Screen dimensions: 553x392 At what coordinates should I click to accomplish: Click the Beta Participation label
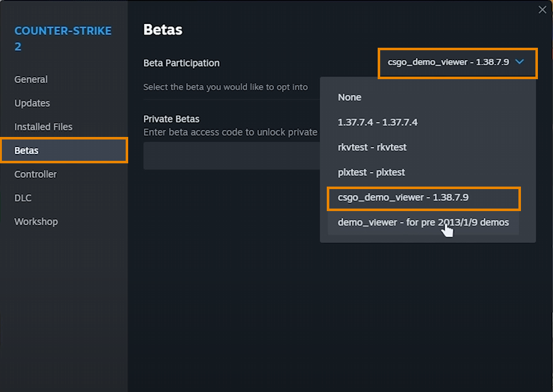181,63
